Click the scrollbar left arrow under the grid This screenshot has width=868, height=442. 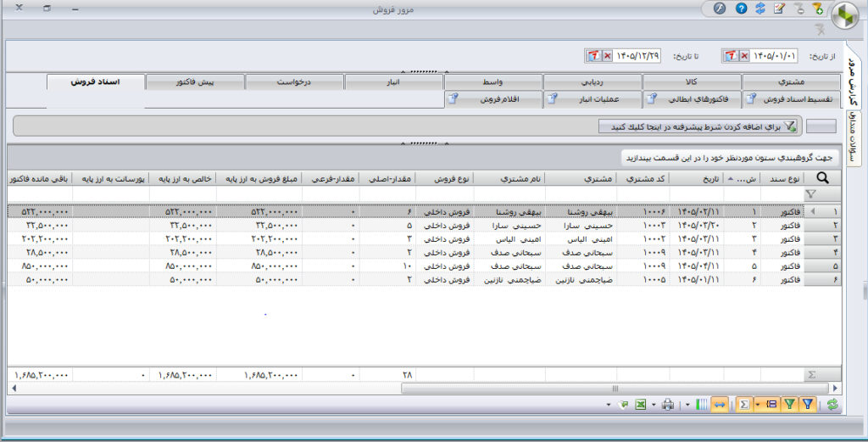[x=14, y=389]
